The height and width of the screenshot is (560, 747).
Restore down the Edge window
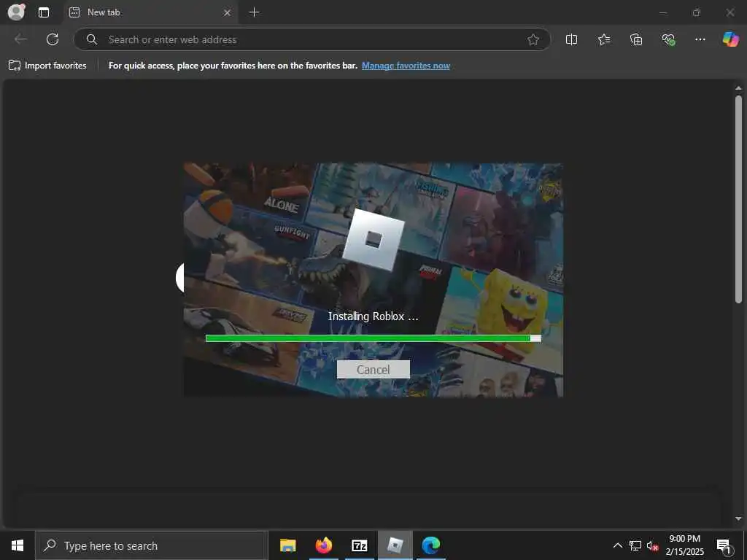696,12
